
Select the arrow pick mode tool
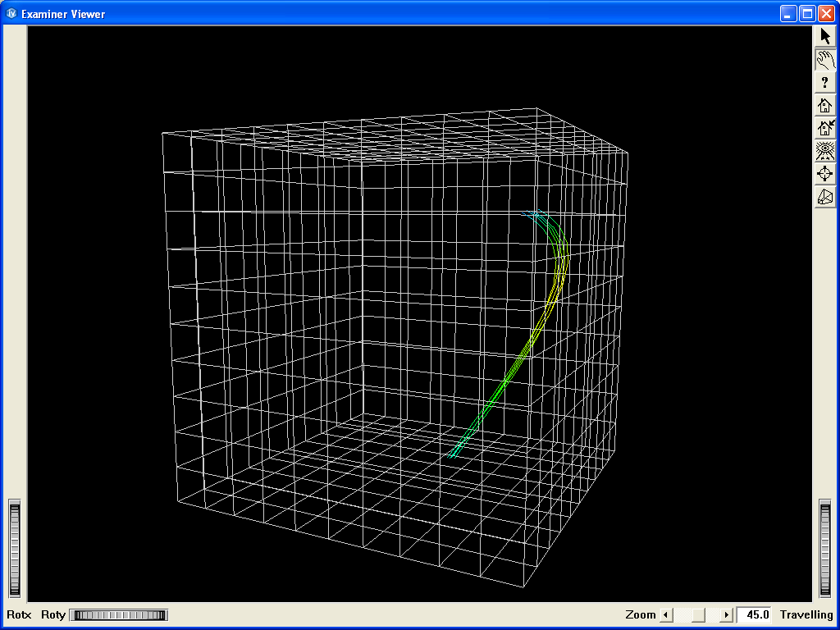(825, 36)
